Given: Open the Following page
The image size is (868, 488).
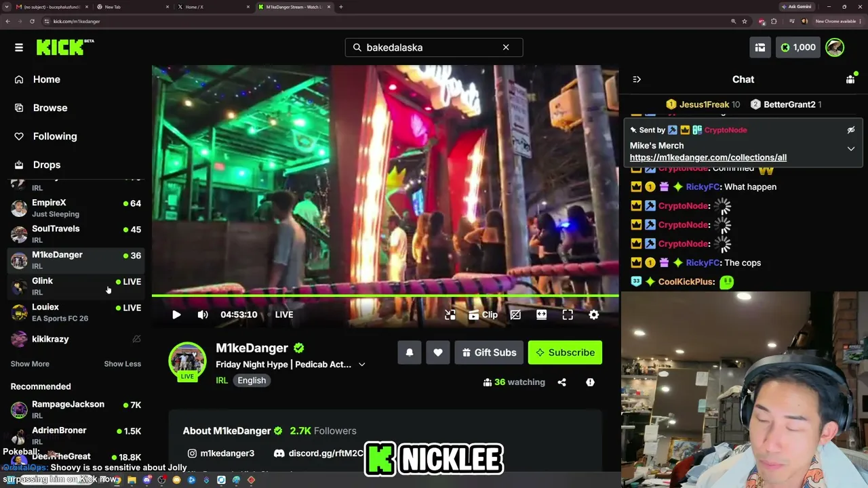Looking at the screenshot, I should click(x=55, y=136).
